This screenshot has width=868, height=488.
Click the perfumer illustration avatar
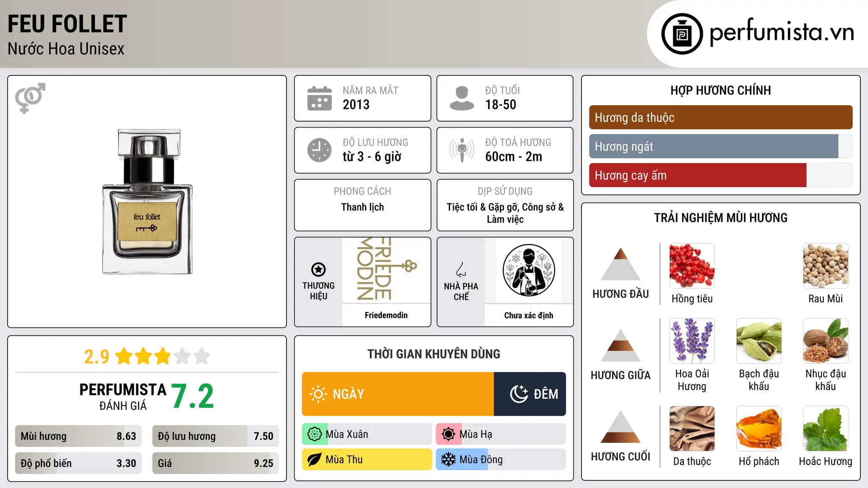tap(529, 270)
